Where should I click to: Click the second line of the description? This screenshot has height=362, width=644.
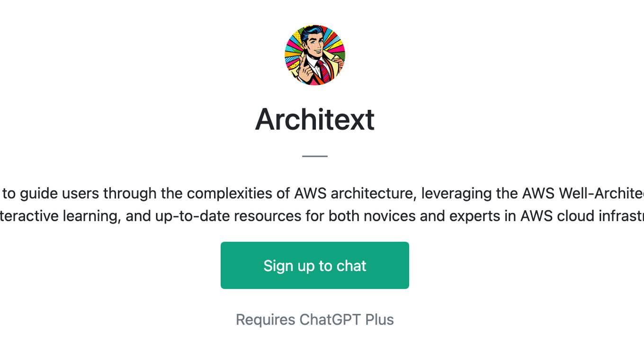322,216
